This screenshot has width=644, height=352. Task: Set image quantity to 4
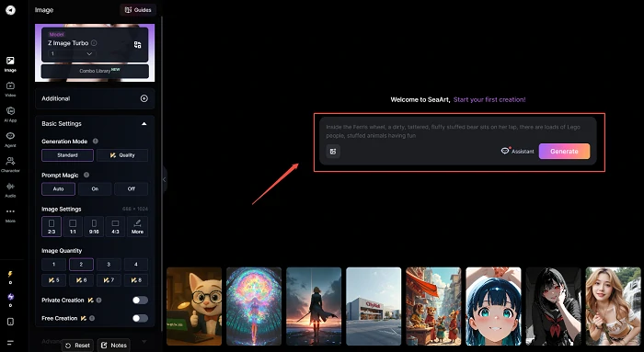[x=136, y=264]
